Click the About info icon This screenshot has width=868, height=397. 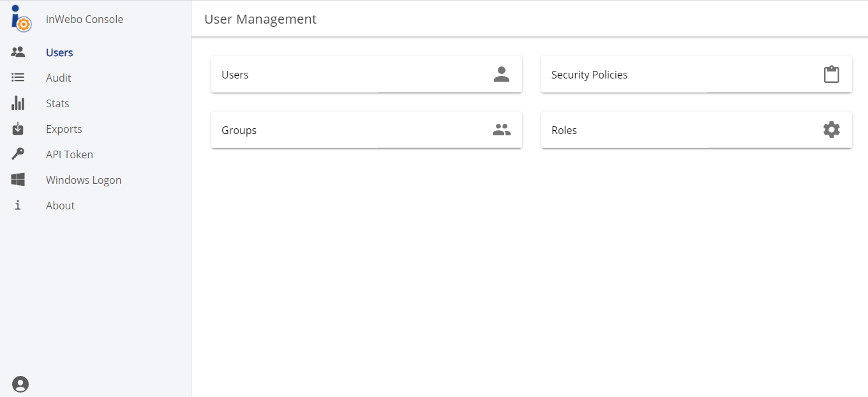pyautogui.click(x=18, y=206)
